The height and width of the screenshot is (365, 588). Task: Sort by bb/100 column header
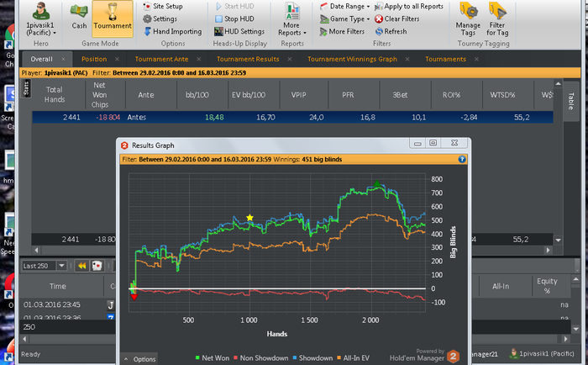tap(197, 95)
